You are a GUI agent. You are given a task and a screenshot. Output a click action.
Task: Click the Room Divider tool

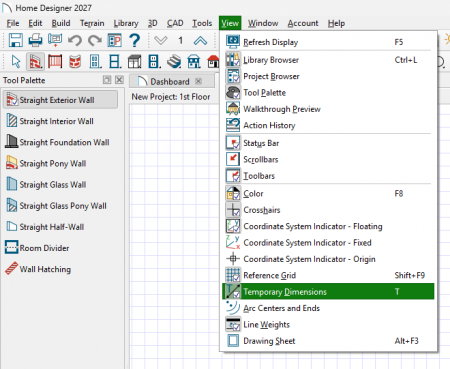[37, 248]
